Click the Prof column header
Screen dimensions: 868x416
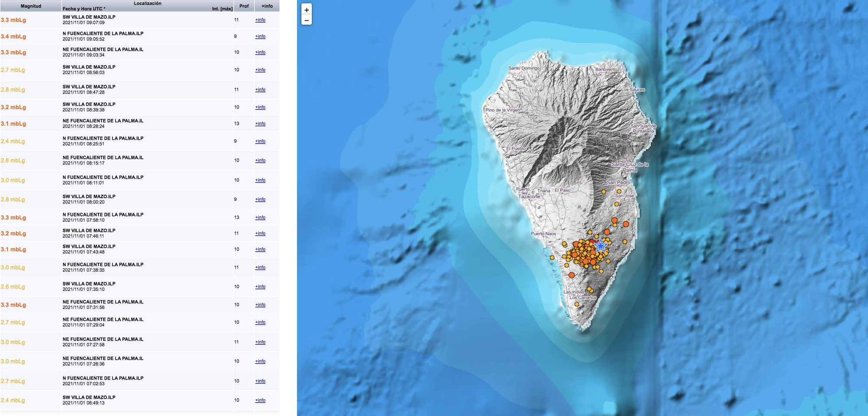point(244,6)
